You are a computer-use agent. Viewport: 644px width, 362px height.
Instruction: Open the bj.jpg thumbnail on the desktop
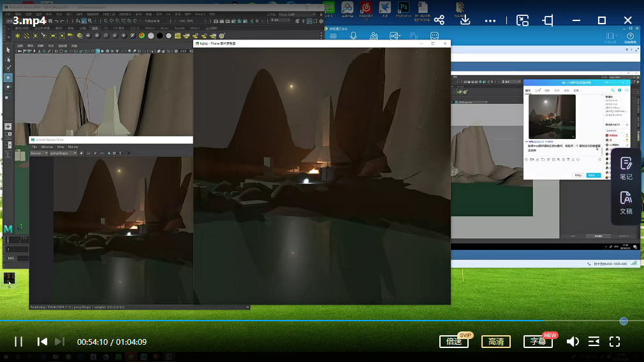click(9, 279)
